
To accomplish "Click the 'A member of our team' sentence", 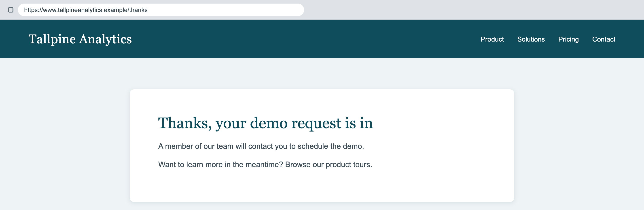I will [261, 146].
